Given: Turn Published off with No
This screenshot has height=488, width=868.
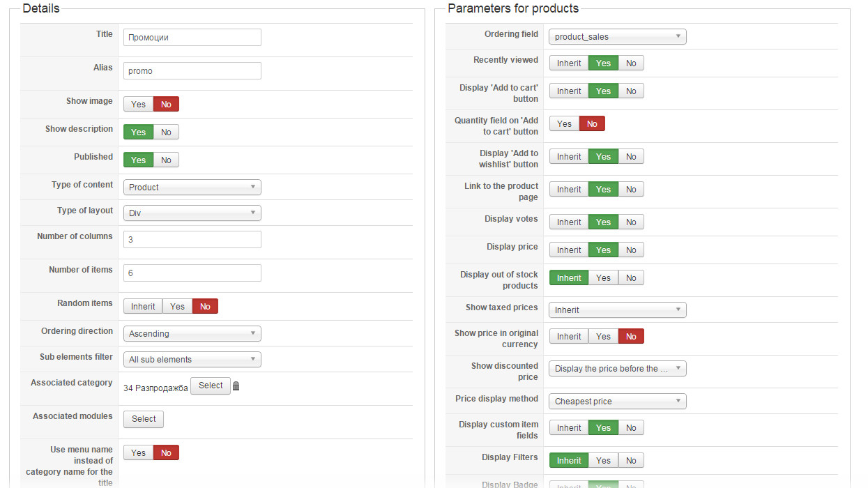Looking at the screenshot, I should 166,160.
